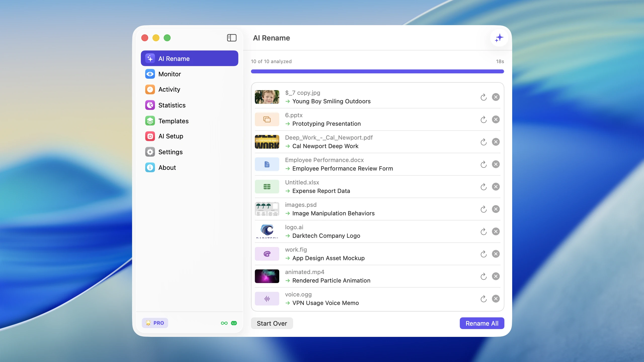Remove $_7 copy.jpg from the list

click(x=496, y=97)
